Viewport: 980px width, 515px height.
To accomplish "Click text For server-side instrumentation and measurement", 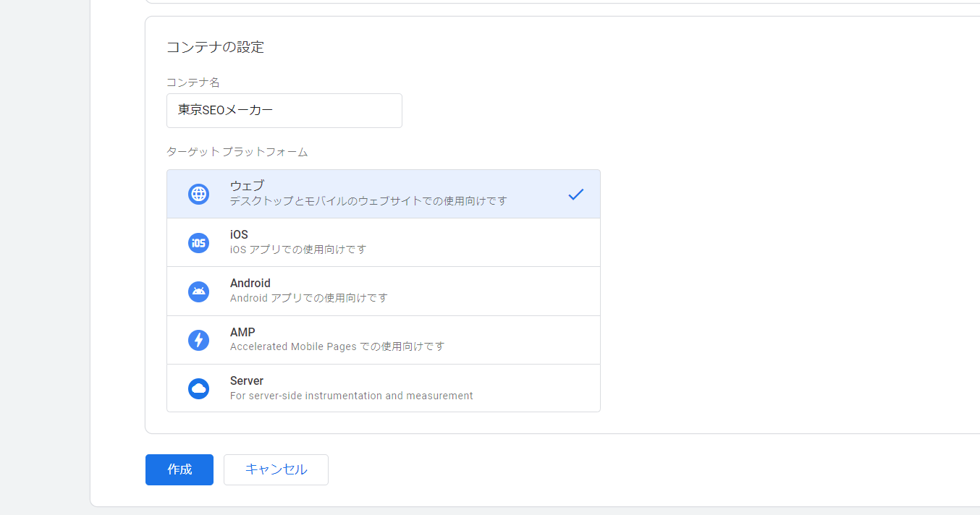I will pos(352,396).
